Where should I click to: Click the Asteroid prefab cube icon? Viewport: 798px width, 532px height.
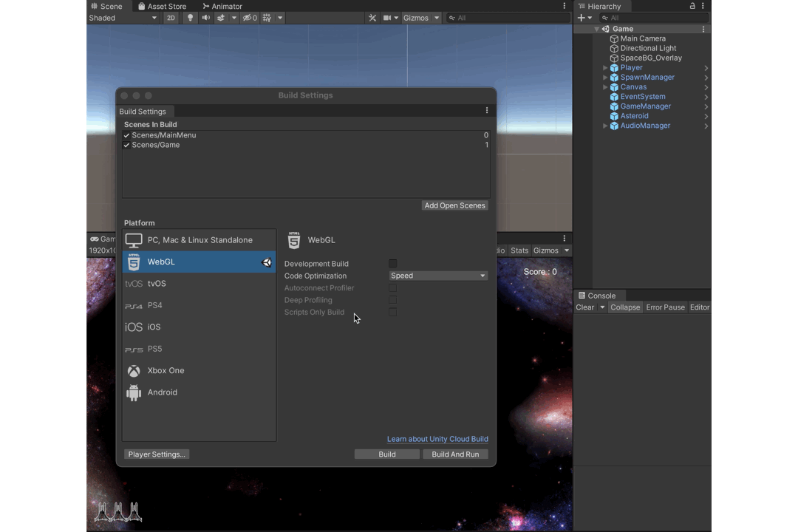[614, 116]
